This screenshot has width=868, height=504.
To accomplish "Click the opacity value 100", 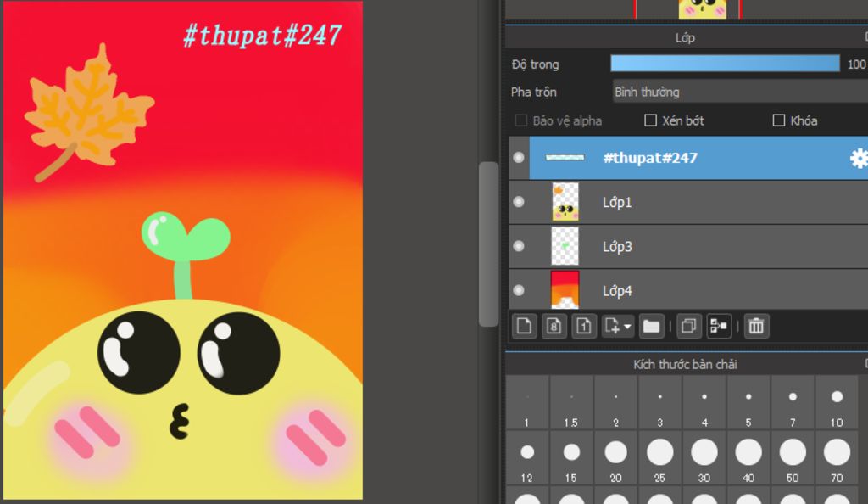I will (856, 64).
